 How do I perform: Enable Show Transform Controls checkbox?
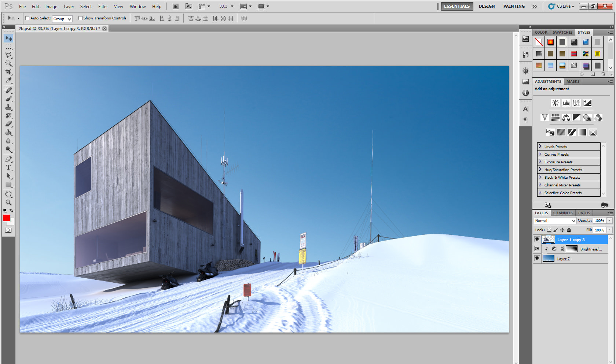tap(80, 18)
